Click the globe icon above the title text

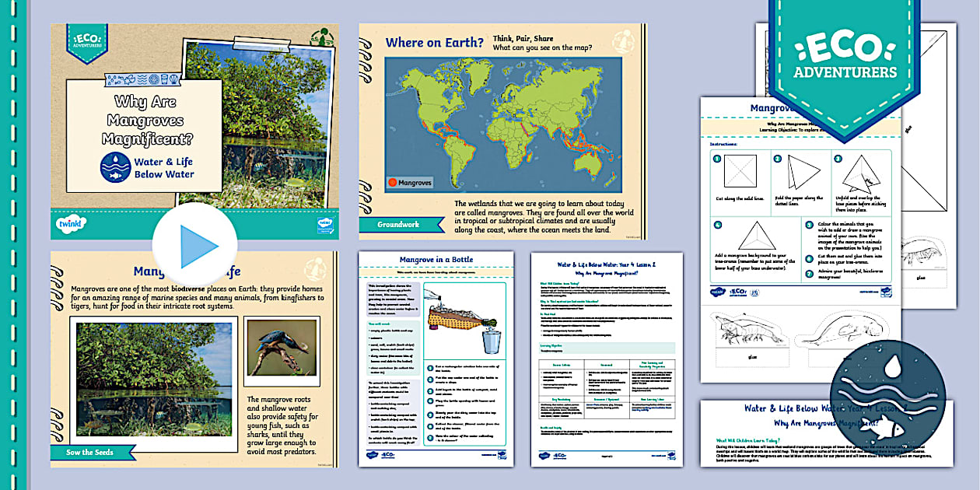click(153, 79)
